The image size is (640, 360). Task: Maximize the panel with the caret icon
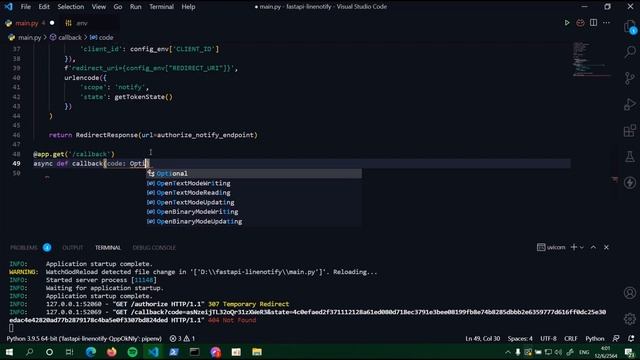[x=593, y=247]
